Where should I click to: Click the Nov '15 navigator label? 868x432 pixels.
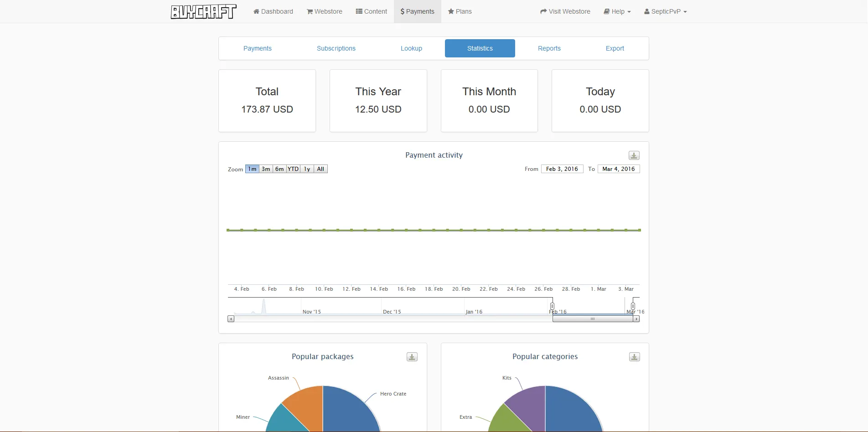tap(312, 312)
